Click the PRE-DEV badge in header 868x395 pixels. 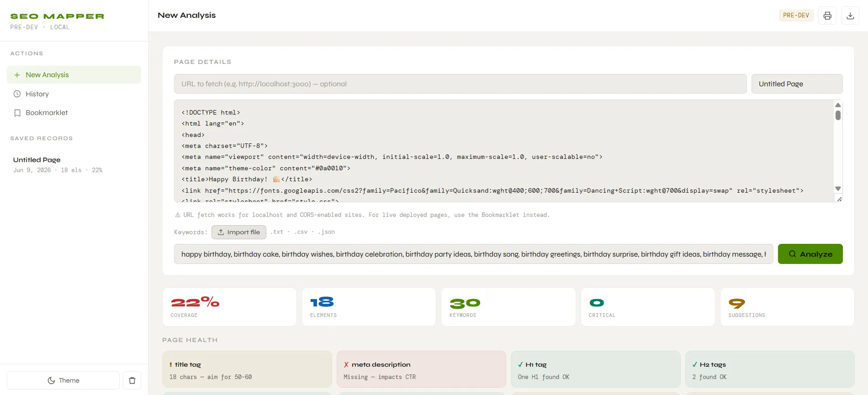click(796, 16)
